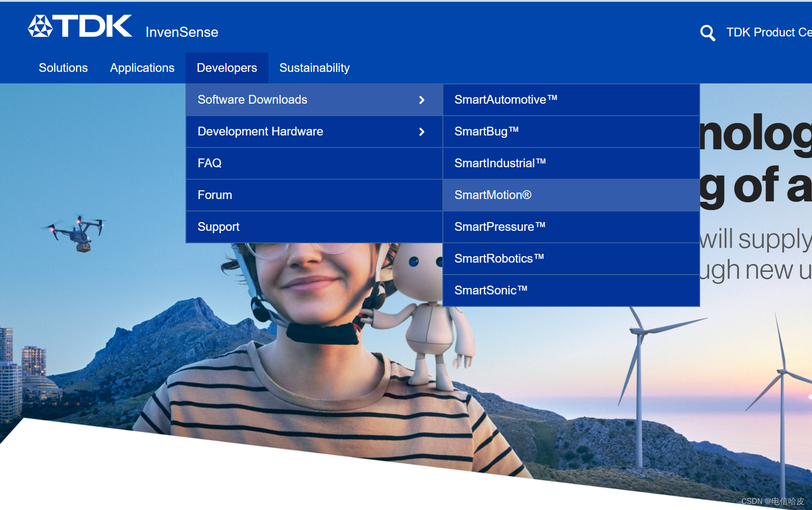Select Development Hardware menu entry

314,131
